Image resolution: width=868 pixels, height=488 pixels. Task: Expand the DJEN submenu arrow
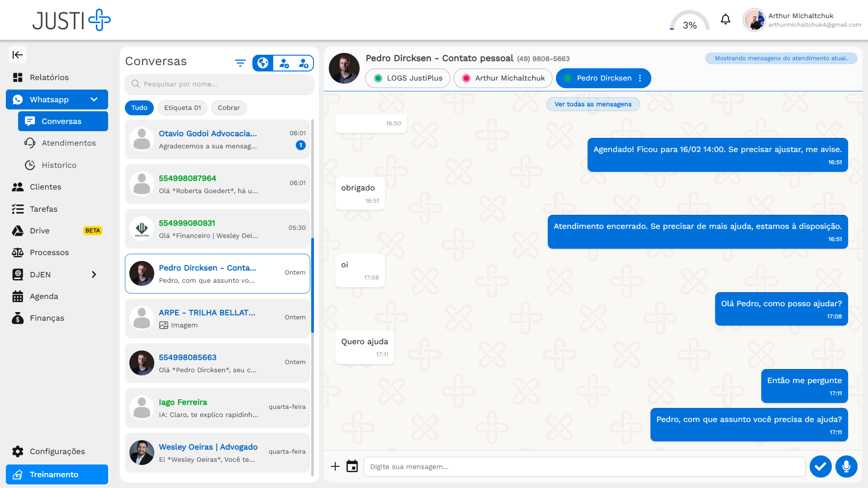pyautogui.click(x=94, y=275)
